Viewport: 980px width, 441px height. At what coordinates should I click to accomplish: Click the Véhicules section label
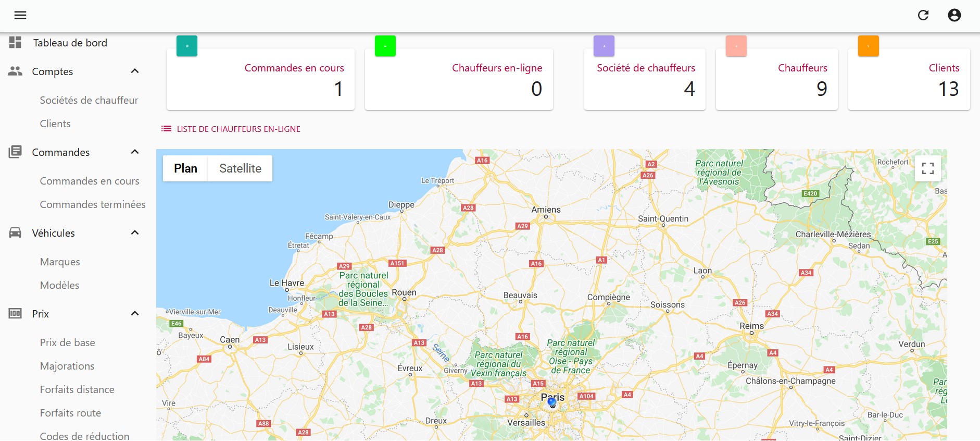54,233
